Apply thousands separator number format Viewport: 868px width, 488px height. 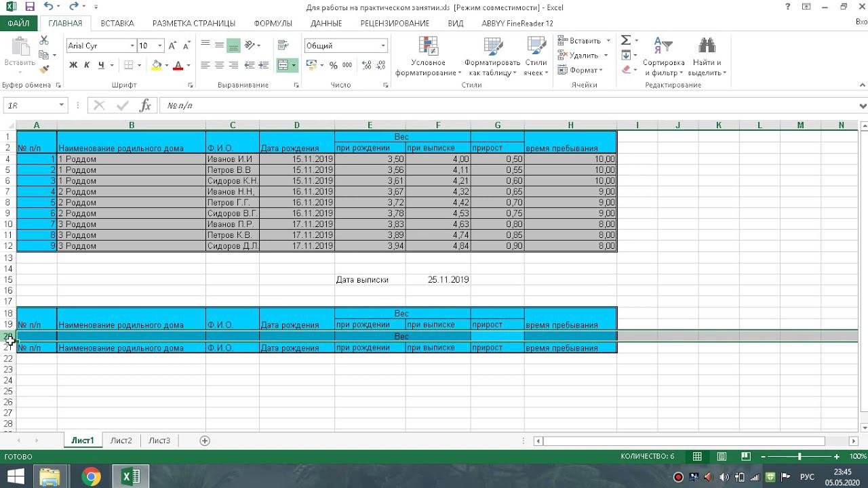tap(347, 65)
